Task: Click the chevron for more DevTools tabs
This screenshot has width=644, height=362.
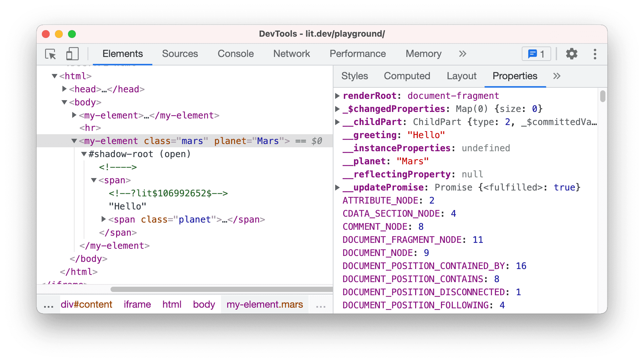Action: pyautogui.click(x=463, y=53)
